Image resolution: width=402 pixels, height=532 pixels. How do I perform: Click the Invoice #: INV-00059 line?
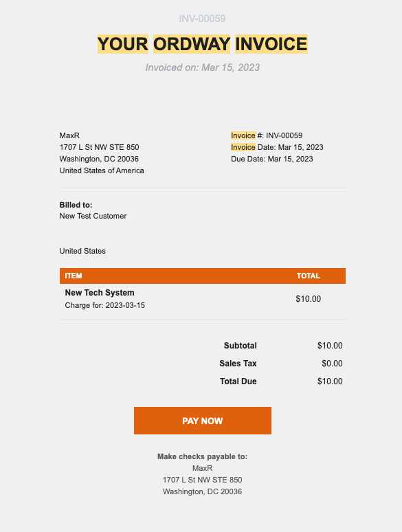(x=267, y=135)
